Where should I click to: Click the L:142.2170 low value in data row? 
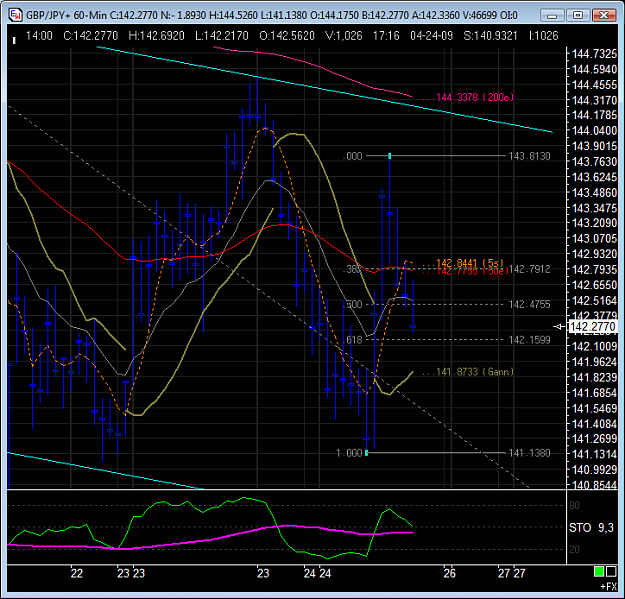pos(222,36)
